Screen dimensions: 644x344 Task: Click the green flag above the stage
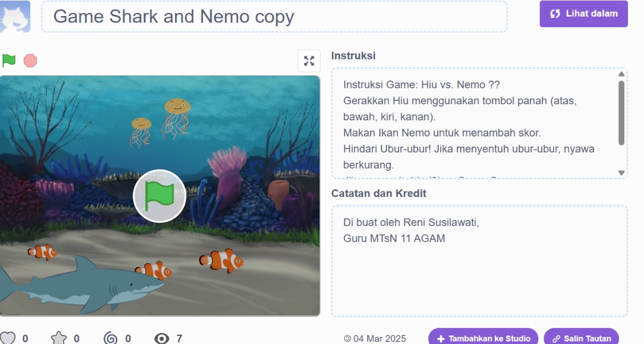click(9, 60)
